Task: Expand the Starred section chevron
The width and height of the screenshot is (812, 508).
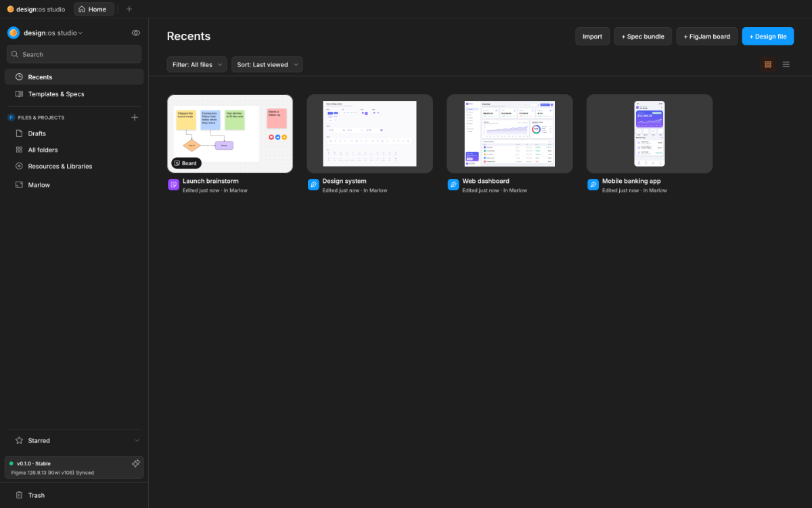Action: [137, 440]
